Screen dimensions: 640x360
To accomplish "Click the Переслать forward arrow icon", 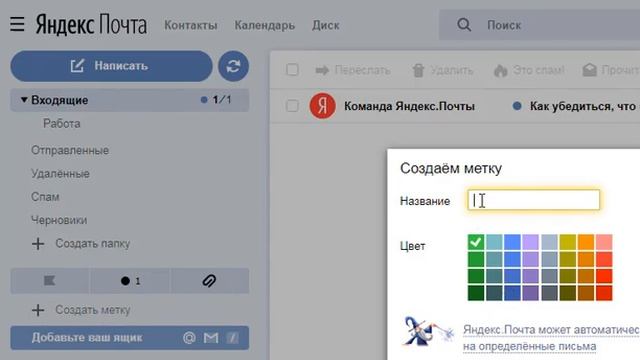I will pyautogui.click(x=322, y=70).
